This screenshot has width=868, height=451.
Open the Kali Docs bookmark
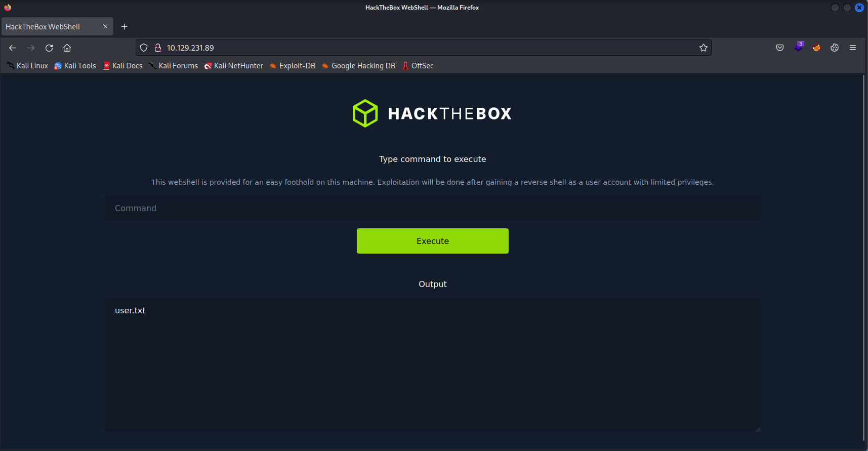(123, 66)
